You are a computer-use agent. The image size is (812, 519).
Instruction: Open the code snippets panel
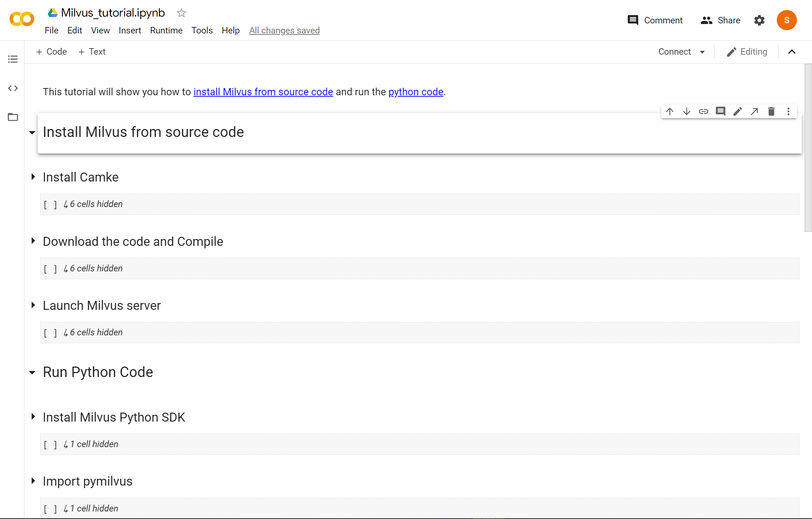coord(13,88)
